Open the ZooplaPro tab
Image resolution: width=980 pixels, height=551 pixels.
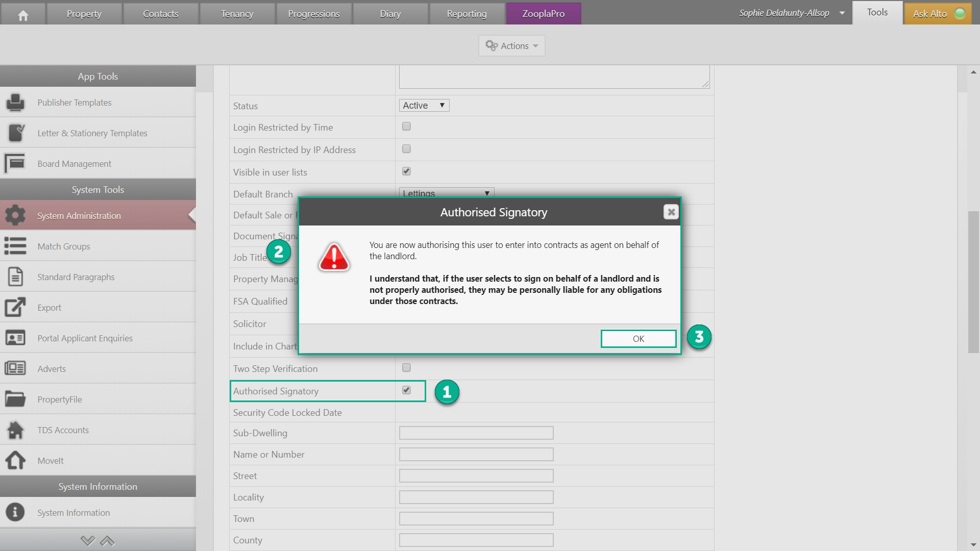coord(543,14)
